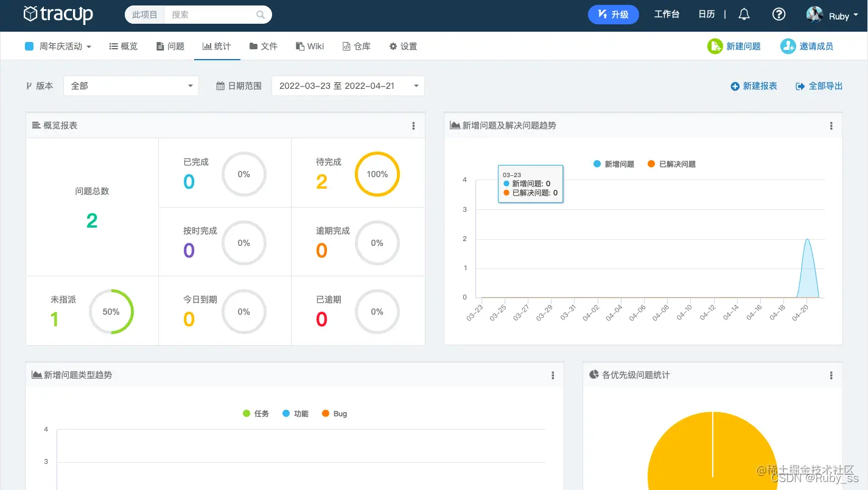Viewport: 868px width, 490px height.
Task: Go to the 问题 tab
Action: [x=170, y=46]
